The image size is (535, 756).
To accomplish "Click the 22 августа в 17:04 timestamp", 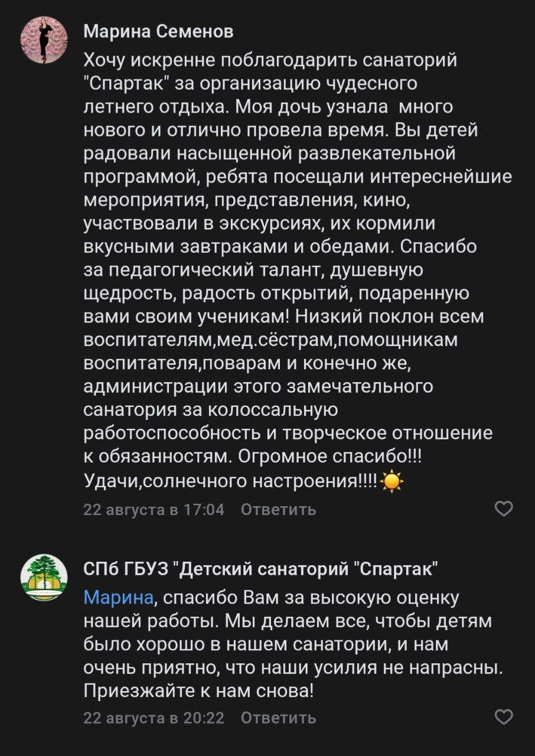I will point(154,509).
